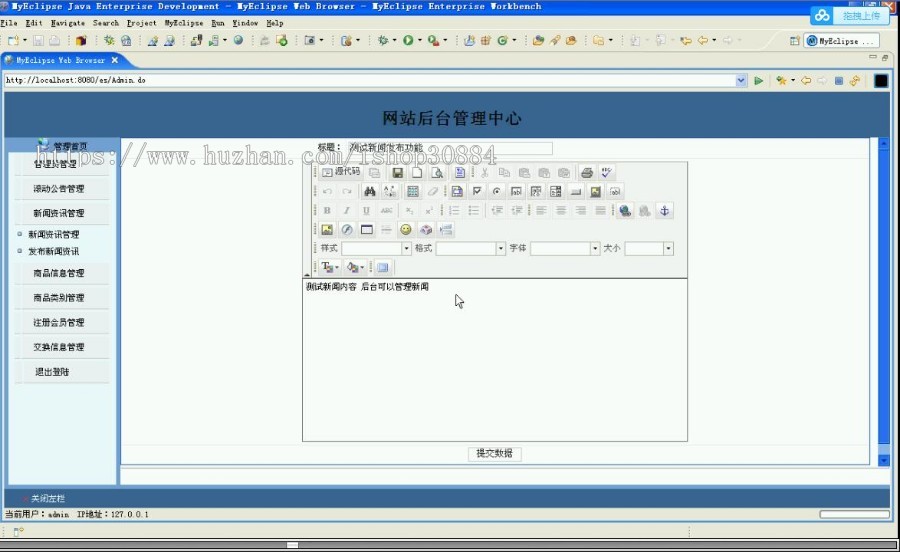
Task: Click the insert table icon
Action: [x=366, y=230]
